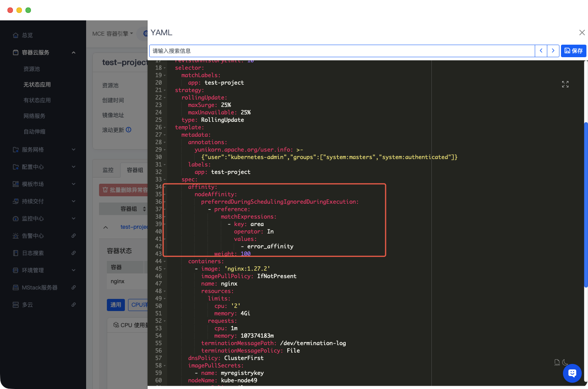Jump to previous search result arrow
The width and height of the screenshot is (588, 389).
point(541,51)
